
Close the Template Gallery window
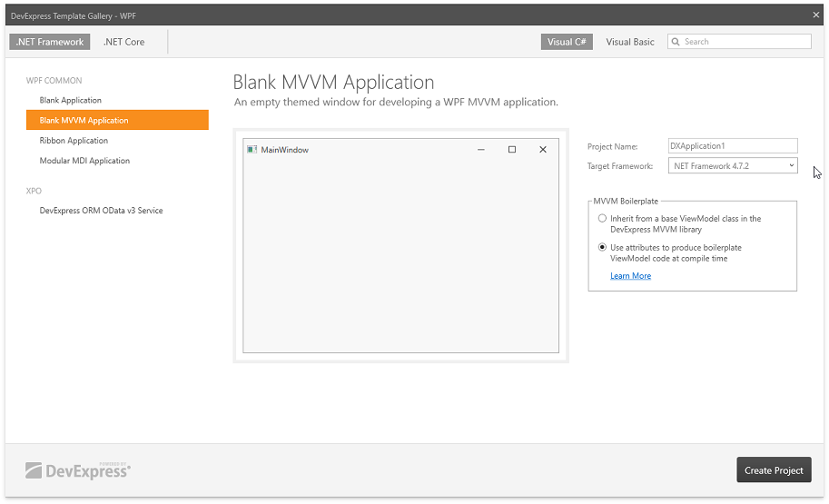click(x=815, y=15)
